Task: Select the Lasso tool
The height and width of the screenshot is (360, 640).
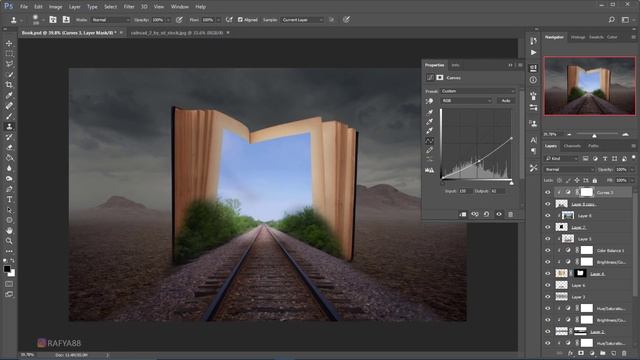Action: point(9,64)
